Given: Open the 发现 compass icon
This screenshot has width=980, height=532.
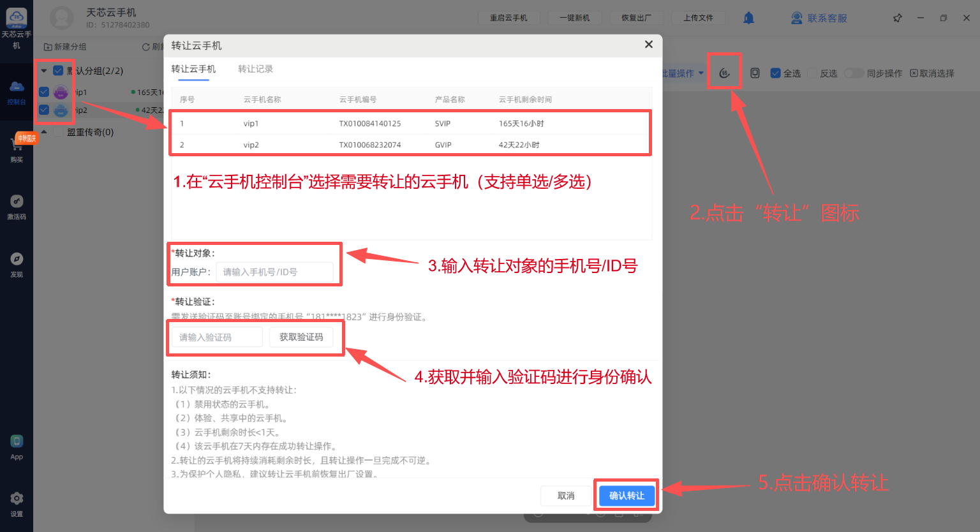Looking at the screenshot, I should pyautogui.click(x=17, y=264).
